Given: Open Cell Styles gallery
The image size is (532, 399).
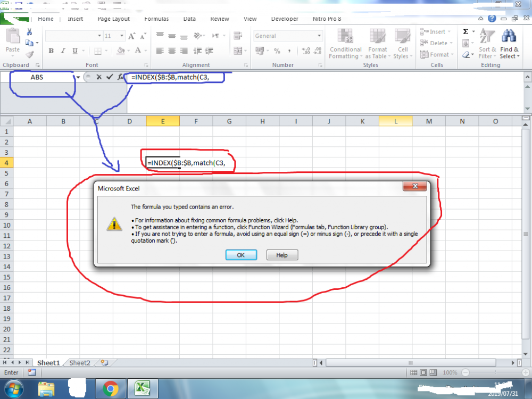Looking at the screenshot, I should pos(403,44).
